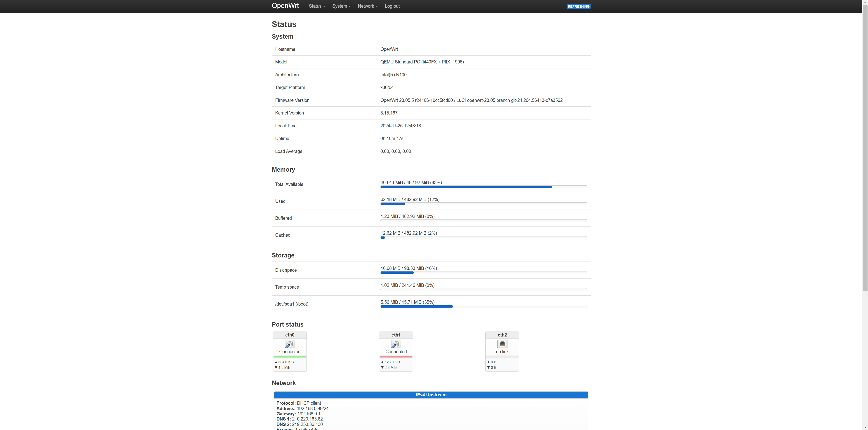The height and width of the screenshot is (430, 868).
Task: Click eth0 download value 1.9 MiB
Action: coord(284,367)
